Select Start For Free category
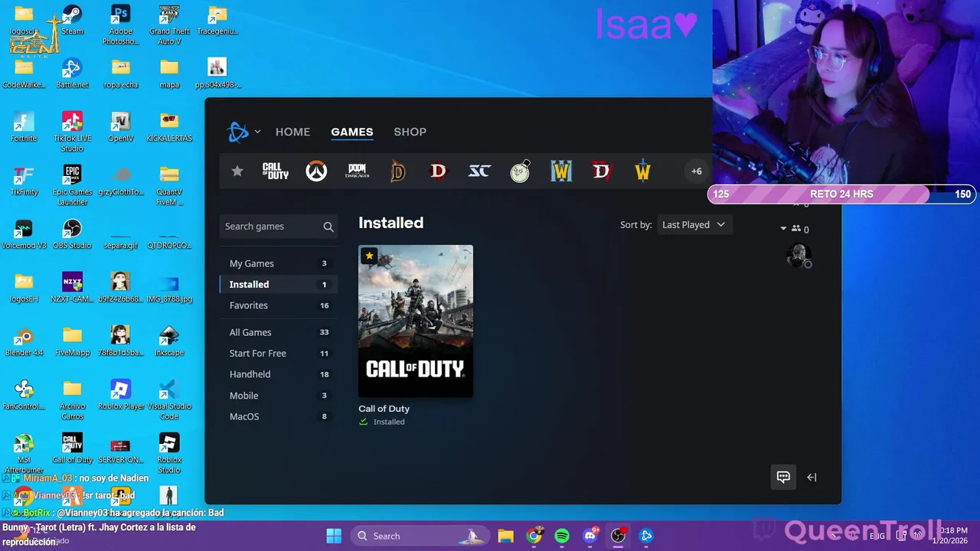This screenshot has height=551, width=980. click(278, 354)
